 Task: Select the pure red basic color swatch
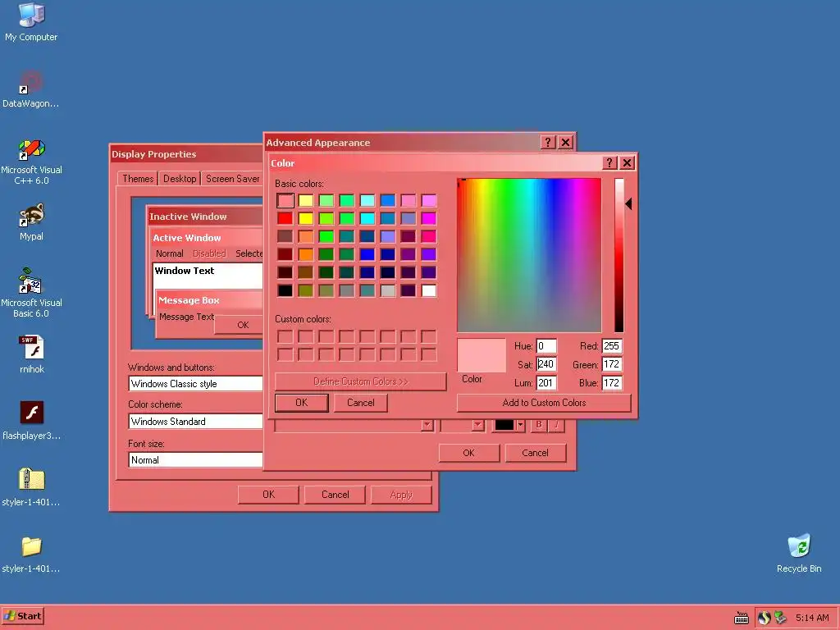(285, 218)
